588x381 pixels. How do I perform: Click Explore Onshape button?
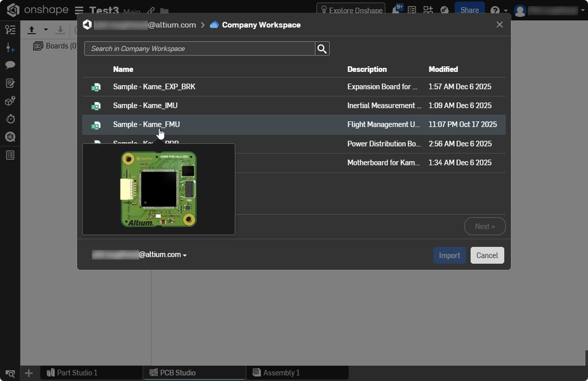click(x=351, y=10)
